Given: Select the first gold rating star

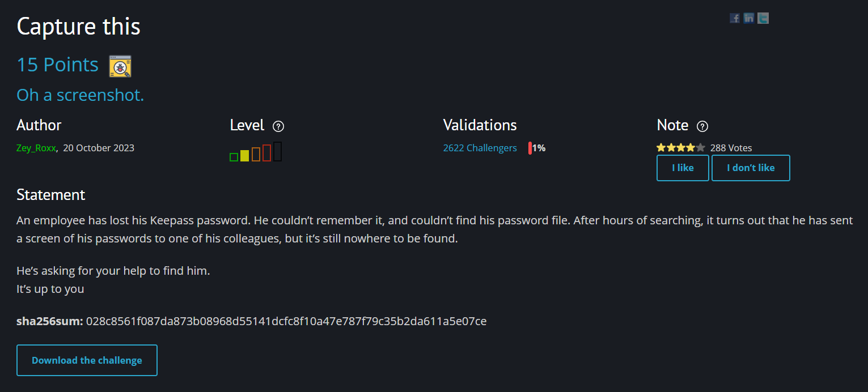Looking at the screenshot, I should pyautogui.click(x=661, y=148).
